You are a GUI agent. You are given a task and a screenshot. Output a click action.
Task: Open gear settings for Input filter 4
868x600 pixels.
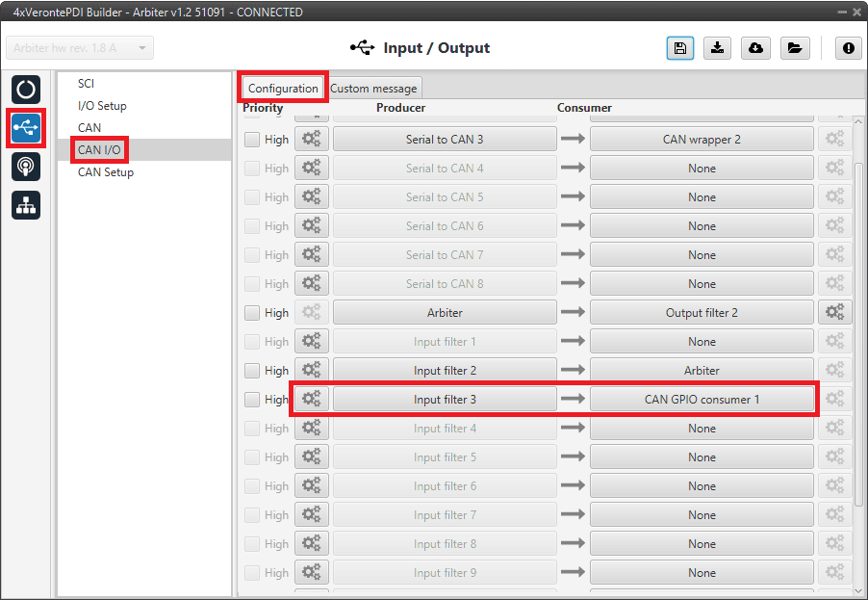pos(312,429)
